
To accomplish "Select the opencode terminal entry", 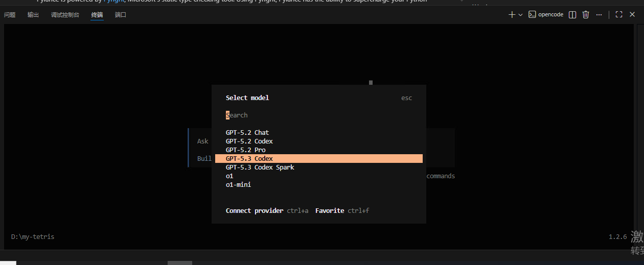I will coord(545,15).
